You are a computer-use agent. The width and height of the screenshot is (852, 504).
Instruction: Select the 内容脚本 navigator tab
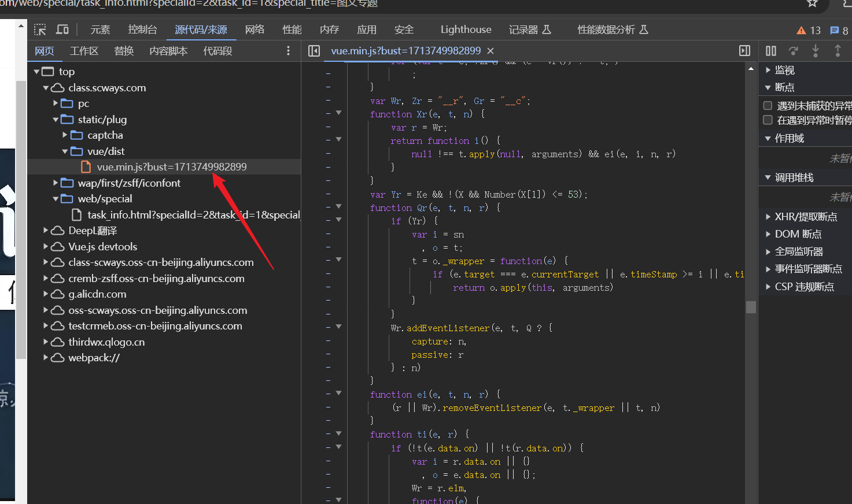168,51
